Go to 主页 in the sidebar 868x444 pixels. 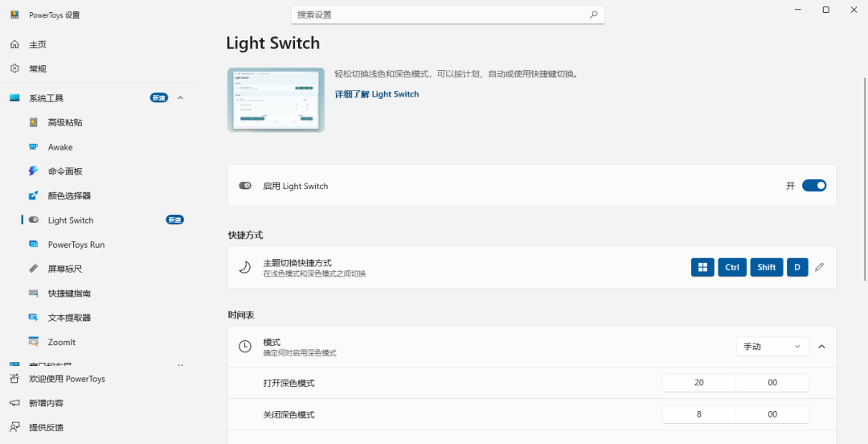tap(39, 44)
